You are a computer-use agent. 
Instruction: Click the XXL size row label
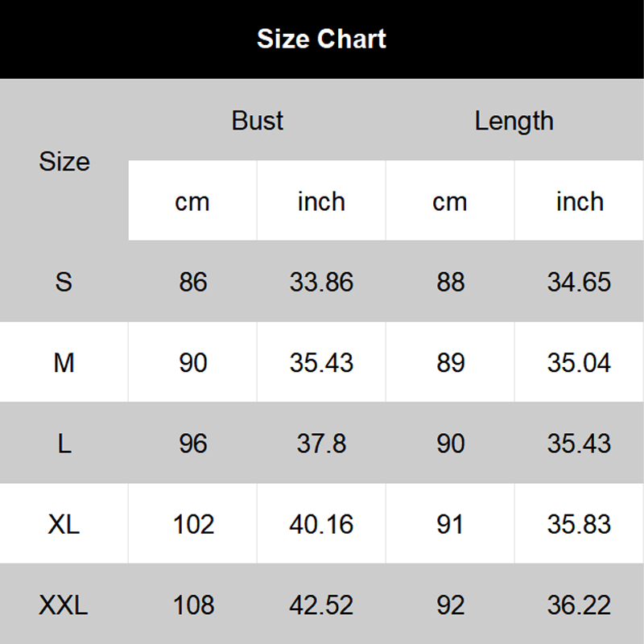coord(64,605)
